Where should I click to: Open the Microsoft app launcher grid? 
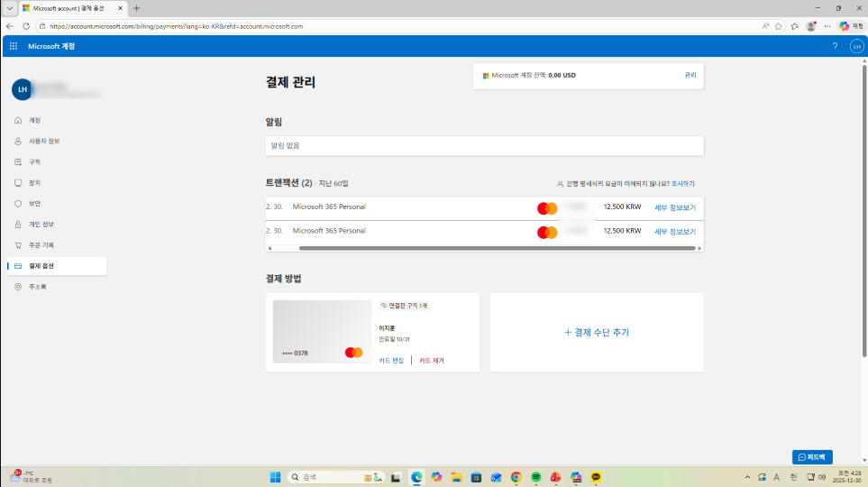(14, 46)
